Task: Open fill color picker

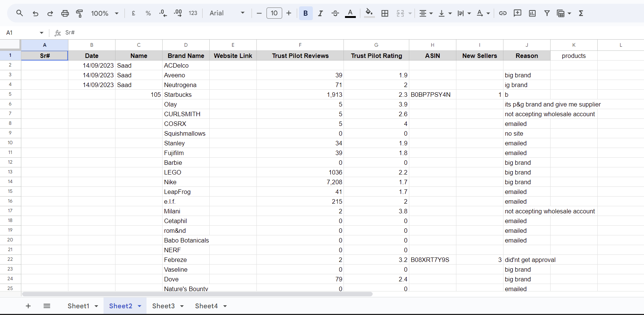Action: point(369,13)
